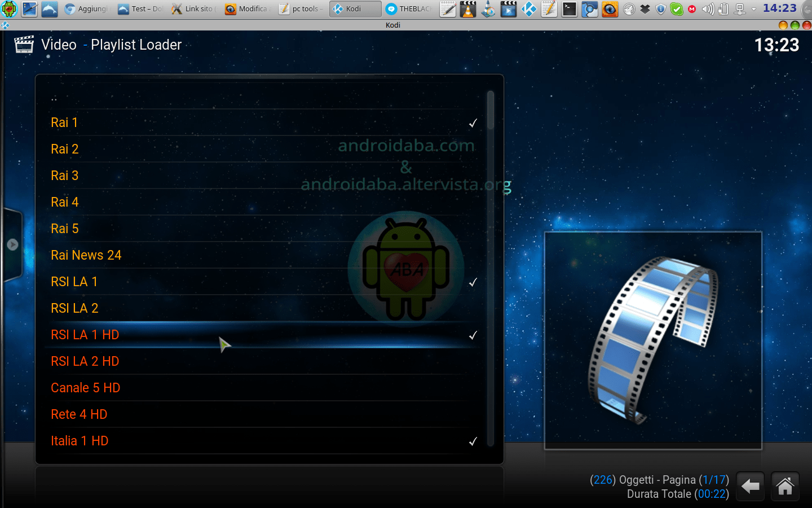Launch the notepad-with-pencil editor launcher
Image resolution: width=812 pixels, height=508 pixels.
pos(549,9)
